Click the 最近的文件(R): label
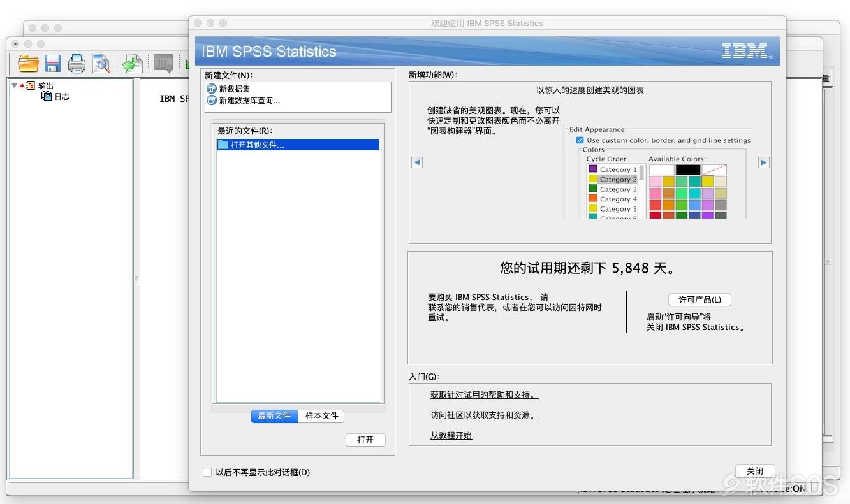This screenshot has height=504, width=850. 245,131
